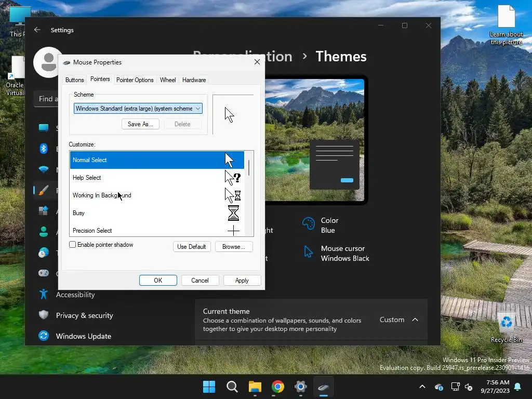Click the Accounts person sidebar icon
This screenshot has height=399, width=532.
tap(44, 231)
